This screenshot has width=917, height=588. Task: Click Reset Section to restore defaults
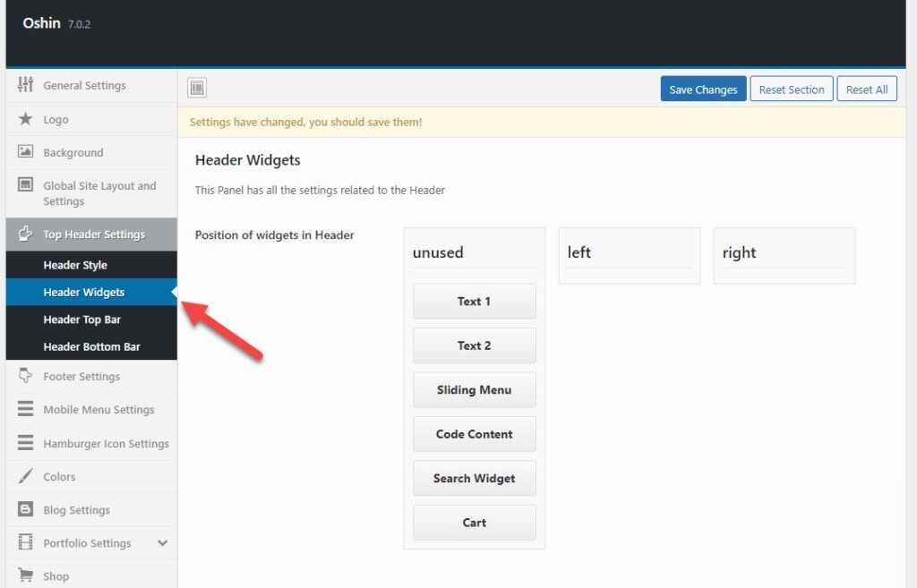tap(792, 89)
